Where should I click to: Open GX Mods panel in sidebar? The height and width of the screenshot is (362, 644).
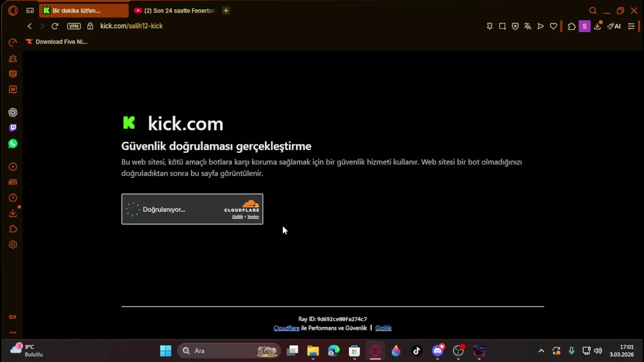[13, 74]
